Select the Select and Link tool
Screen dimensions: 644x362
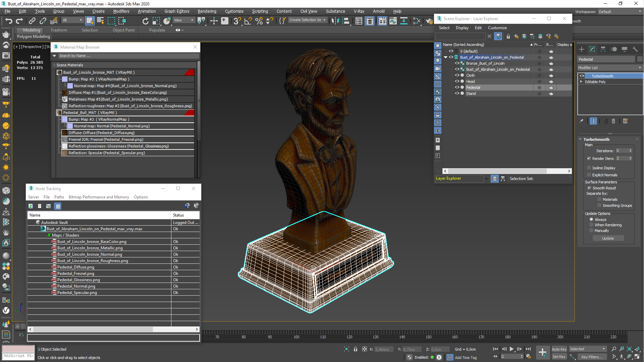(x=32, y=21)
